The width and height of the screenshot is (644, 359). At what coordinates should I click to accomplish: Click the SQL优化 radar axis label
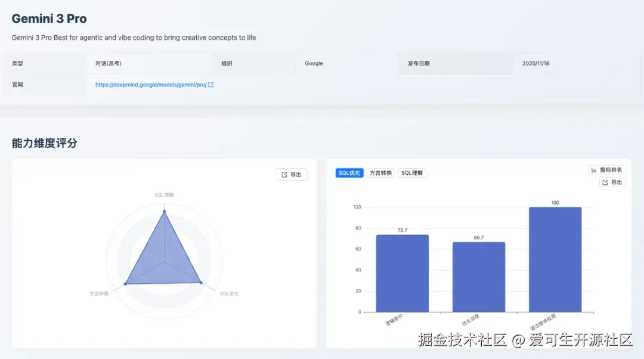pos(229,293)
